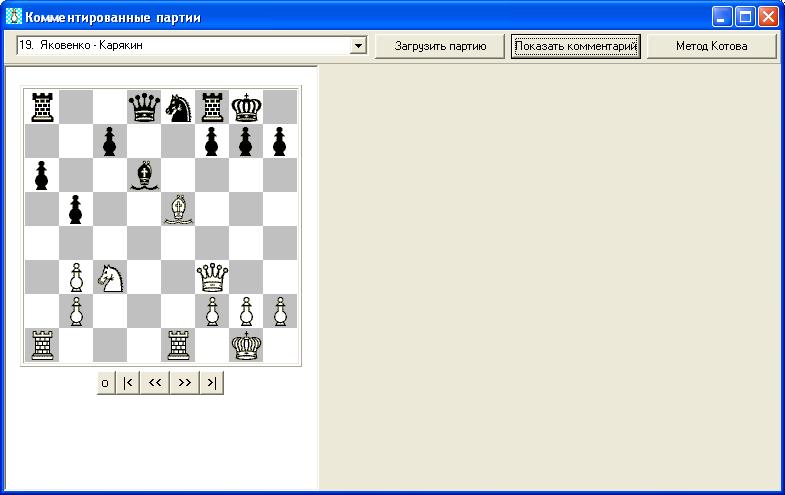Select the white queen on f3
This screenshot has width=785, height=495.
point(212,277)
